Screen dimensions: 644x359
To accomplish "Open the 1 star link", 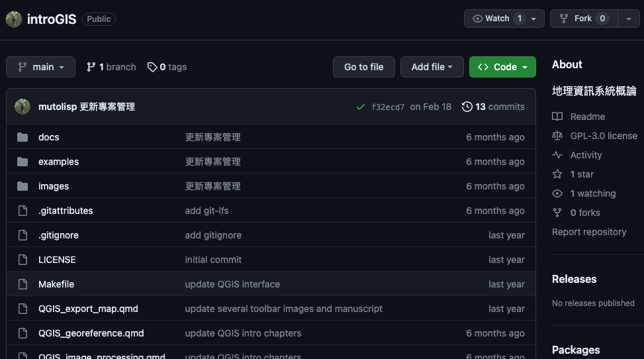I will coord(582,174).
